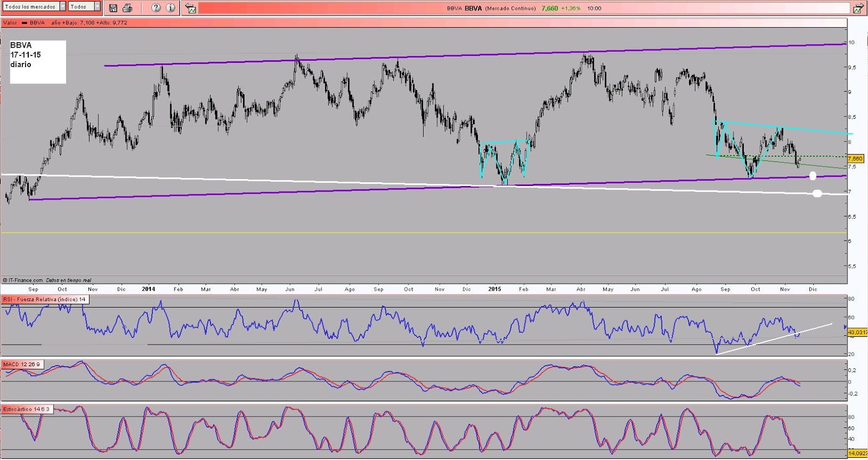Screen dimensions: 868x460
Task: Click the '2014' year label on time axis
Action: [x=148, y=289]
